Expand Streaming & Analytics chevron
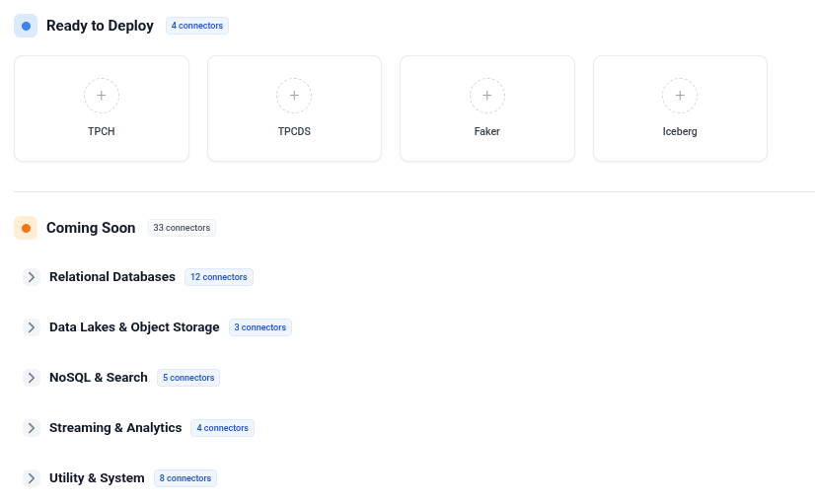 pyautogui.click(x=32, y=428)
